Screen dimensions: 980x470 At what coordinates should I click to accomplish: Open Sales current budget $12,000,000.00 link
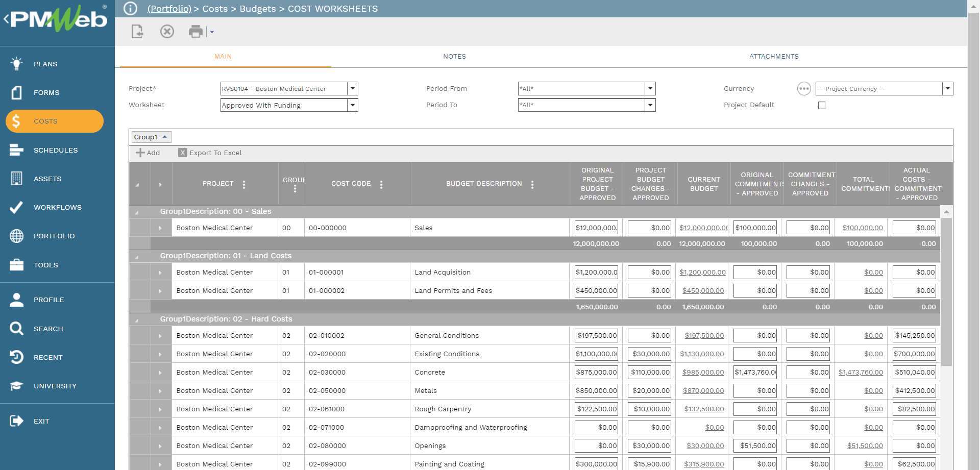point(703,228)
